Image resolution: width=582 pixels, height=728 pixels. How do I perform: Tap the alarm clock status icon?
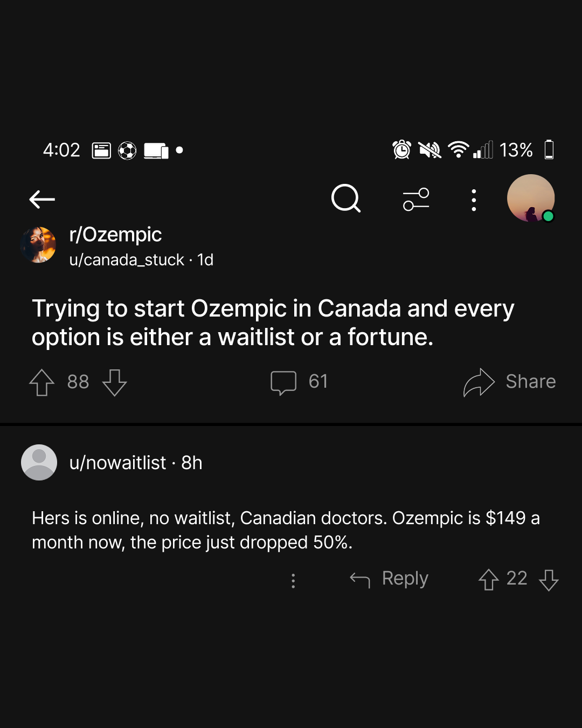click(402, 149)
